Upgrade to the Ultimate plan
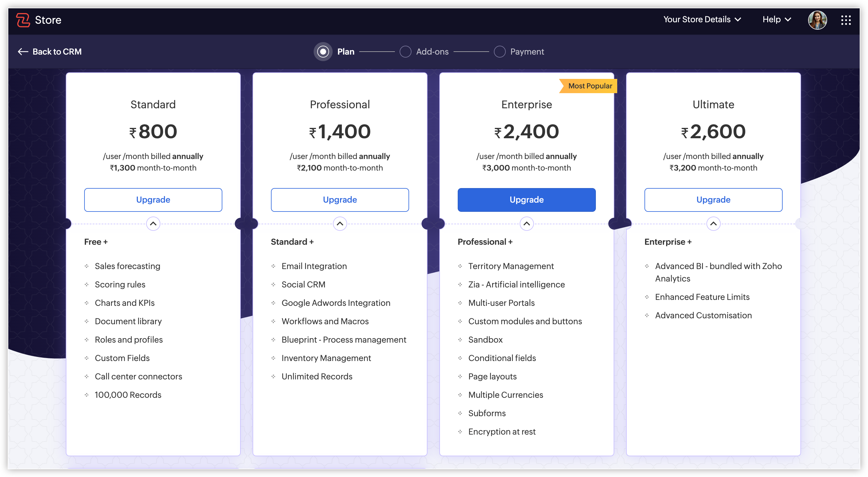The height and width of the screenshot is (477, 868). pyautogui.click(x=713, y=200)
